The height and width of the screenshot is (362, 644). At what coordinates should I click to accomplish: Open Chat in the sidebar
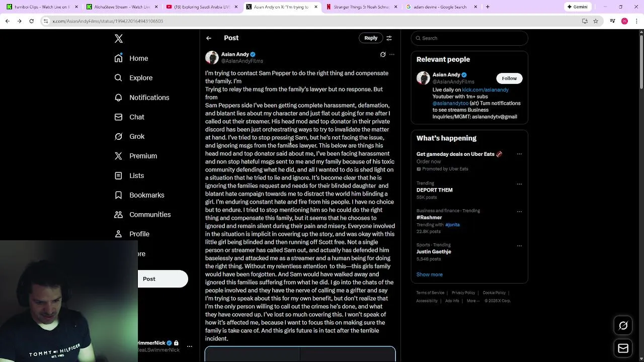coord(129,117)
